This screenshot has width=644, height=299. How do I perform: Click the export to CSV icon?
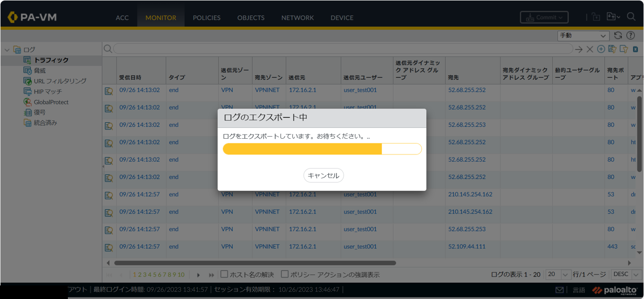(636, 49)
